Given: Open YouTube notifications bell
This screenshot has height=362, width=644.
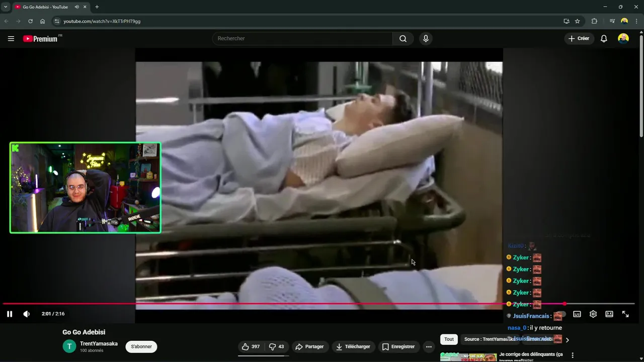Looking at the screenshot, I should 604,39.
